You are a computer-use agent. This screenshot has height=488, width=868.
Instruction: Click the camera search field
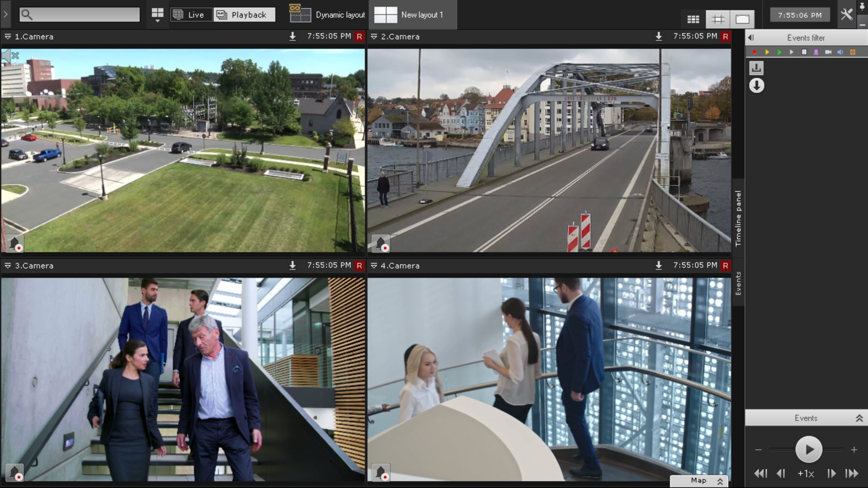click(x=86, y=14)
